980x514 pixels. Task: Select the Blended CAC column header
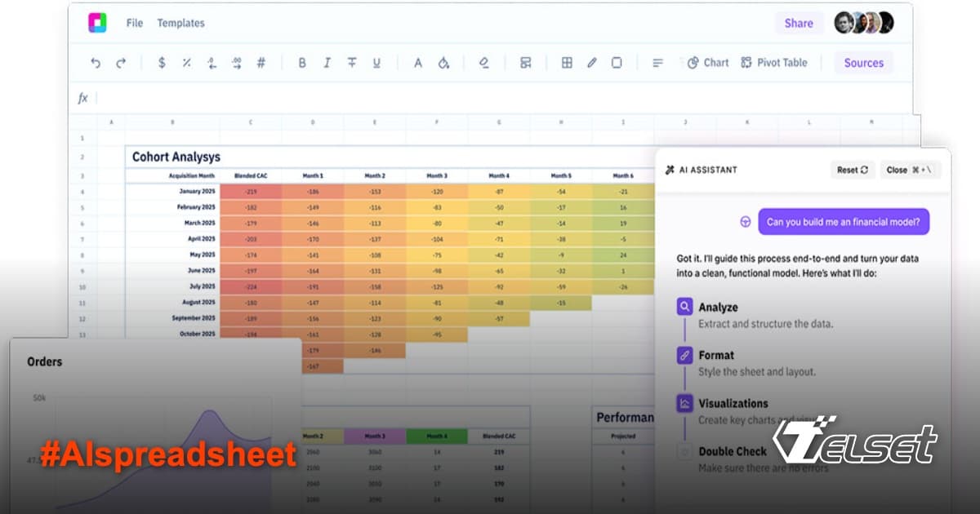tap(250, 175)
